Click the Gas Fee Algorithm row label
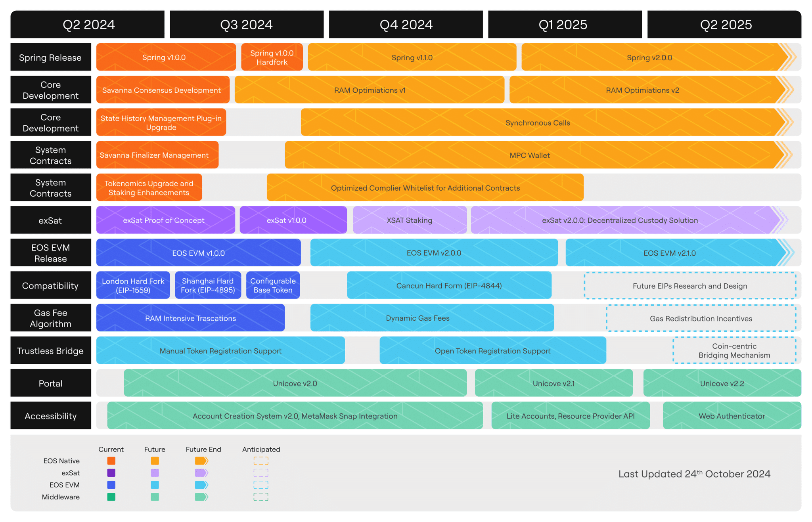 point(51,318)
